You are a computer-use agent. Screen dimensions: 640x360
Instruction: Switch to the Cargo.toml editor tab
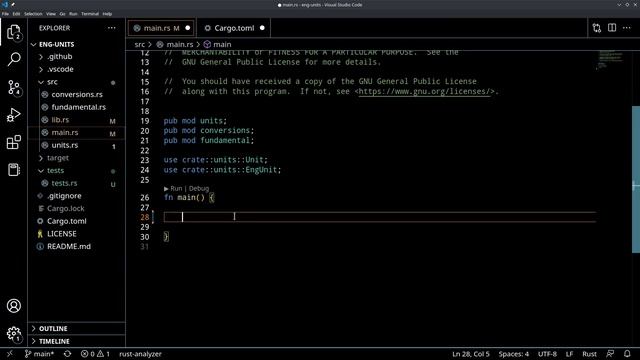pos(234,28)
